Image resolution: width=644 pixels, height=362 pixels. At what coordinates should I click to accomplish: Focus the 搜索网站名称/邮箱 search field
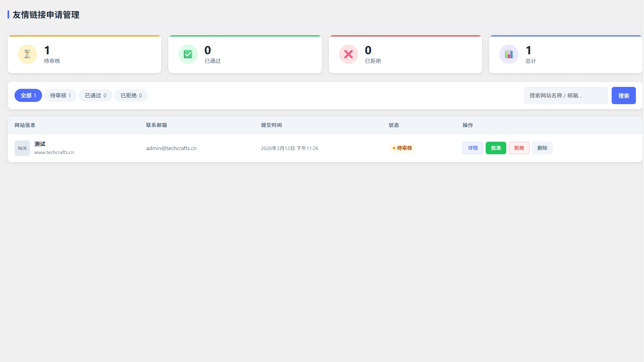566,96
